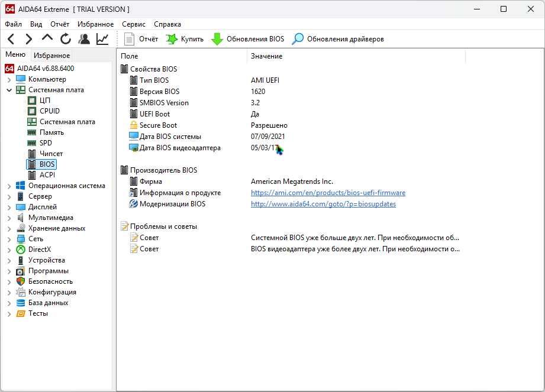
Task: Open the ami.com product information link
Action: (x=328, y=193)
